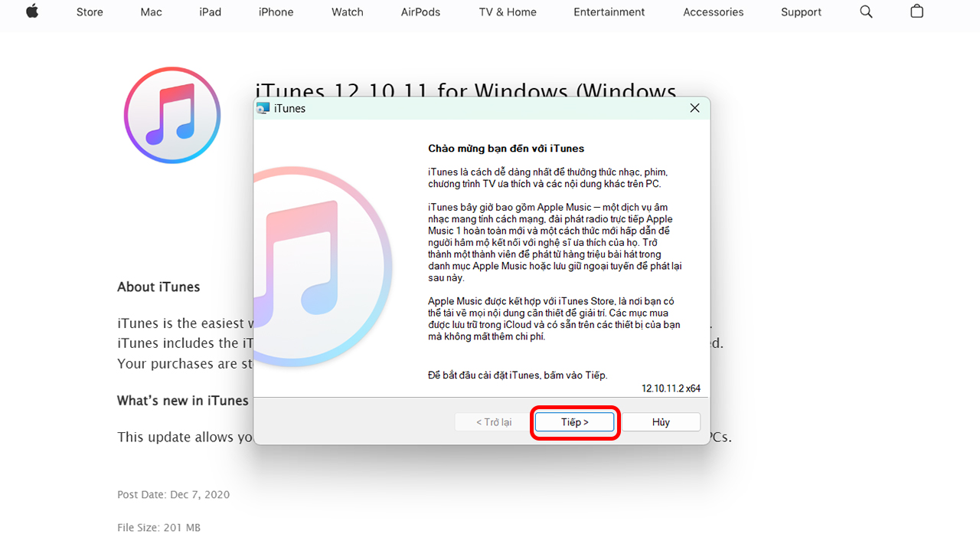Click the line Để bắt đầu cài đặt iTunes
Screen dimensions: 980x554
tap(518, 375)
